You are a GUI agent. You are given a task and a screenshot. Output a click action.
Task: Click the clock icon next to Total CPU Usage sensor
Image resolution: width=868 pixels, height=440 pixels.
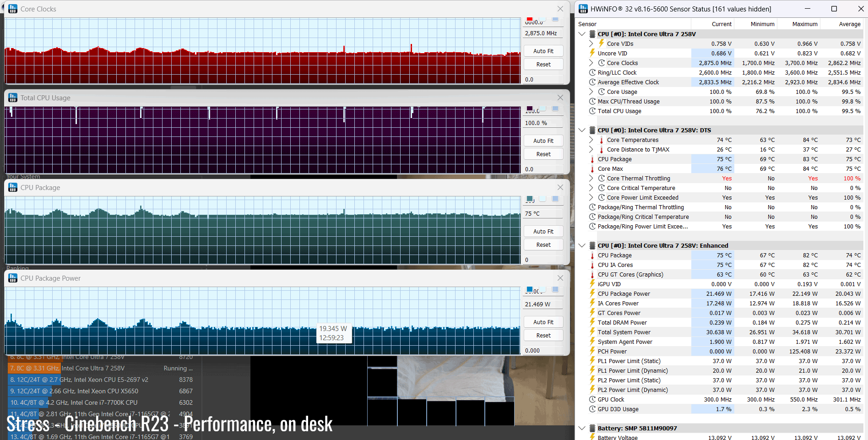(x=592, y=111)
